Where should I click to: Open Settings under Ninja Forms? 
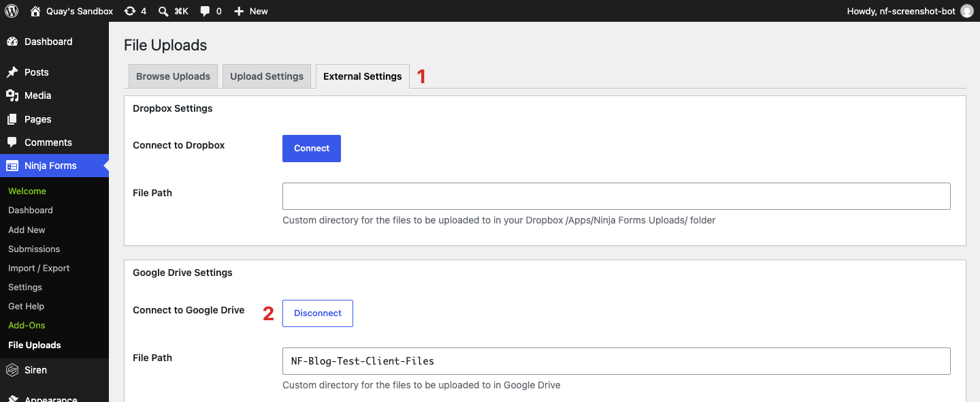tap(25, 287)
